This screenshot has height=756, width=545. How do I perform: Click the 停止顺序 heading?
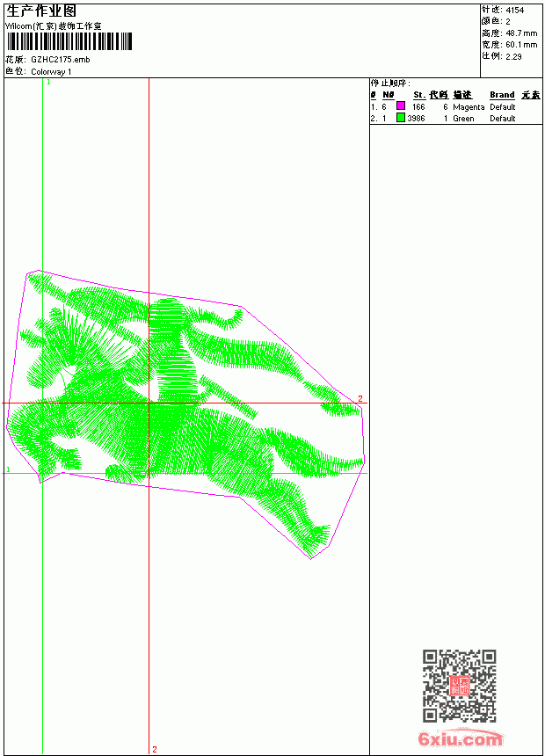click(390, 84)
